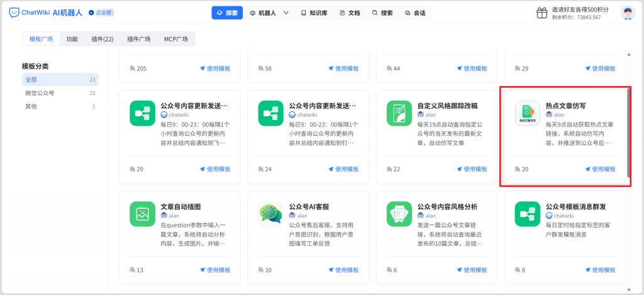Screen dimensions: 644x295
Task: Open the 自定义风格跟踪改稿 card title
Action: [x=447, y=106]
